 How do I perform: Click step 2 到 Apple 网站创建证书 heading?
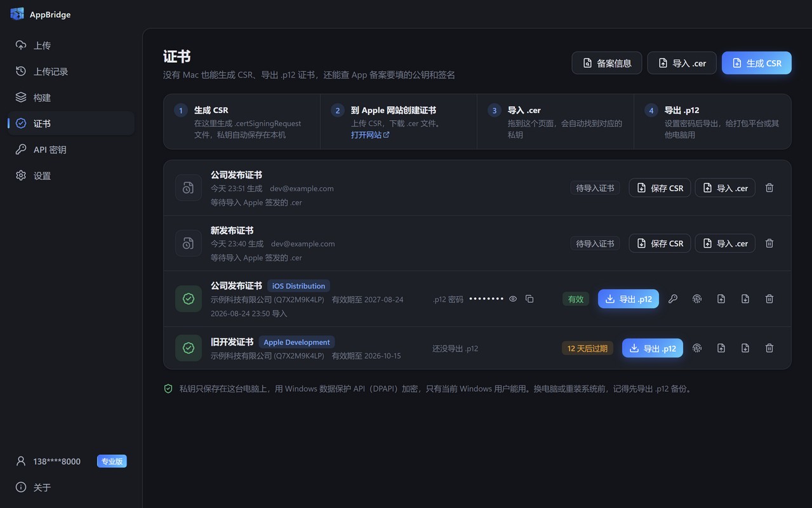pyautogui.click(x=394, y=110)
